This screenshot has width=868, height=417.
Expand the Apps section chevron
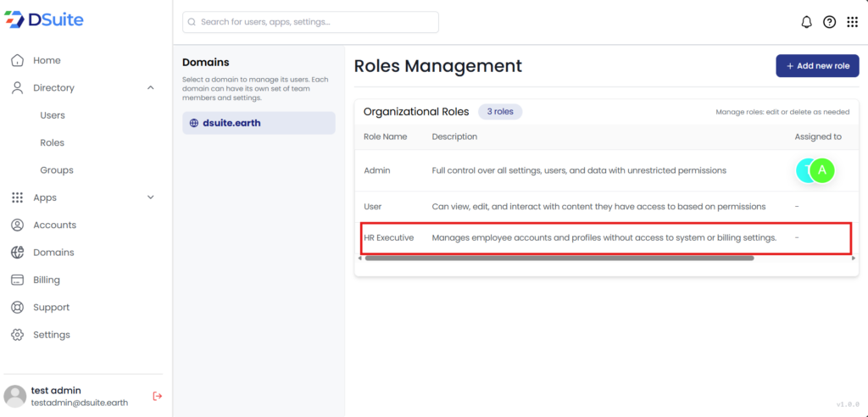151,197
